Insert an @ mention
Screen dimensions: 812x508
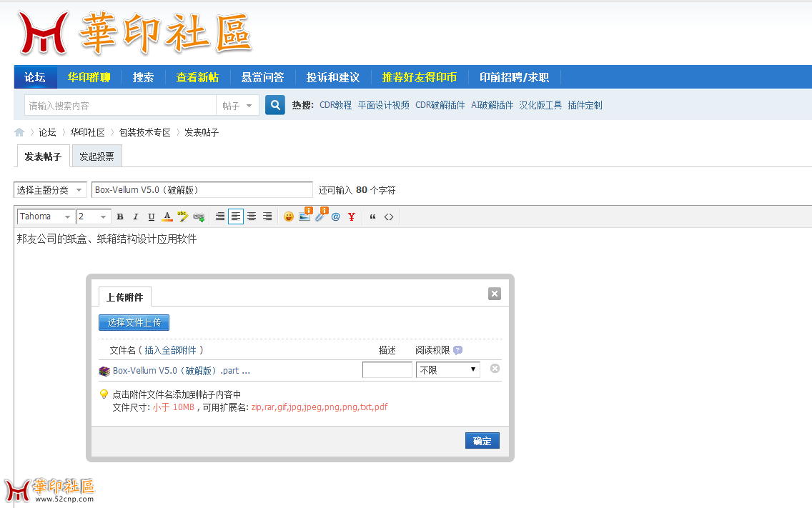[x=335, y=216]
